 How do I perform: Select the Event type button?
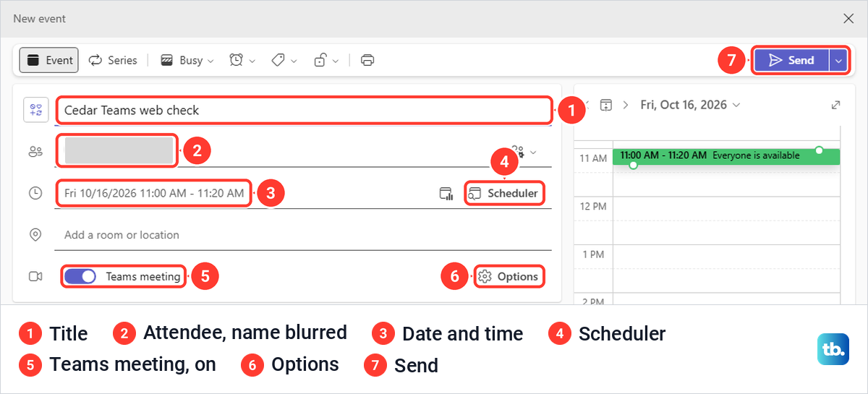click(50, 61)
